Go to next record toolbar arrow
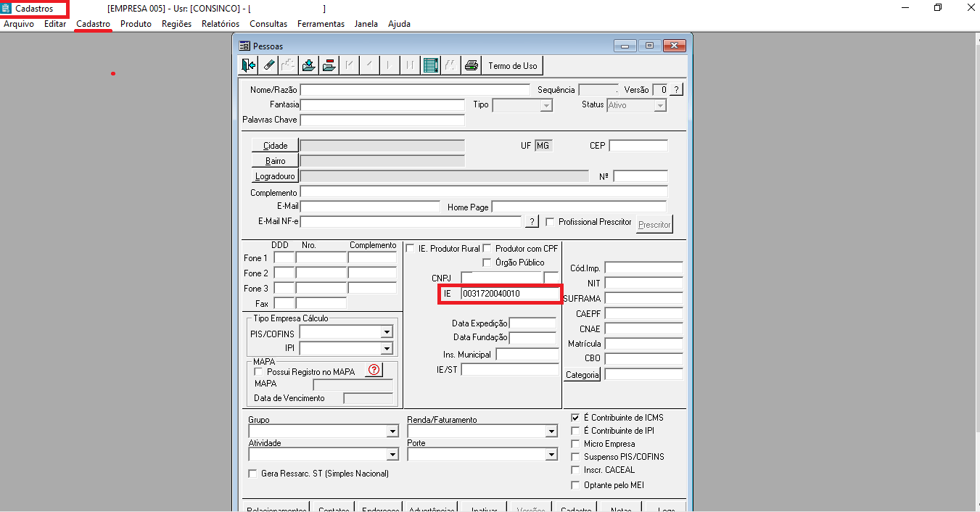Viewport: 980px width, 512px height. point(390,65)
